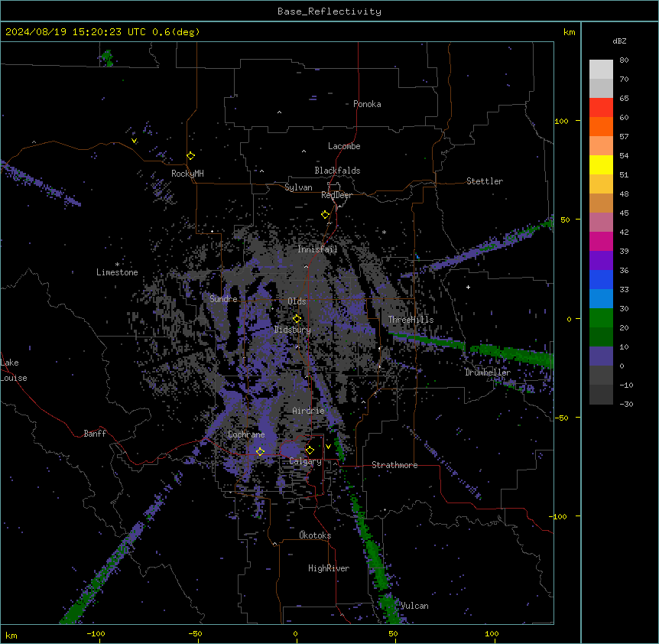
Task: Click the yellow V marker east of Calgary
Action: click(x=328, y=447)
